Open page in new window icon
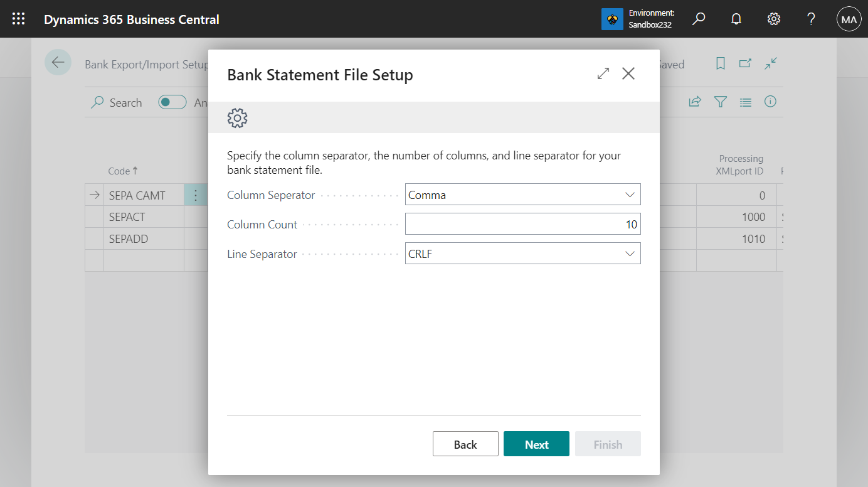Image resolution: width=868 pixels, height=487 pixels. pos(745,63)
